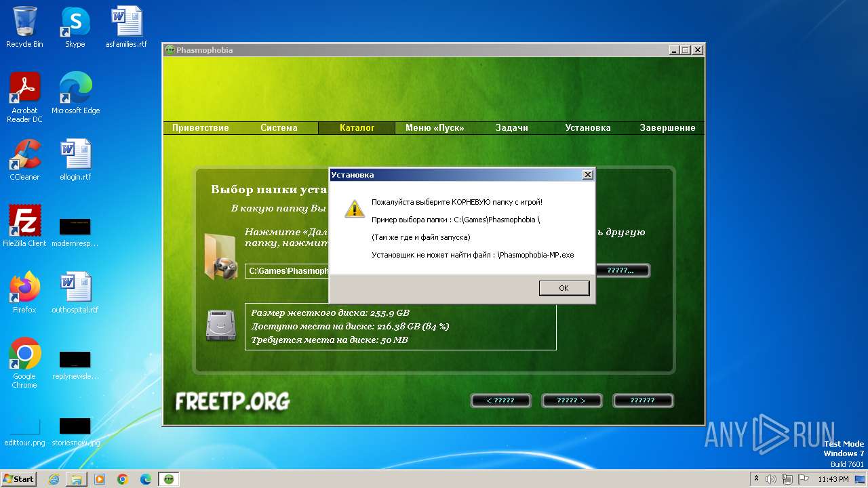Screen dimensions: 868x488
Task: Open the CCleaner desktop shortcut
Action: tap(24, 160)
